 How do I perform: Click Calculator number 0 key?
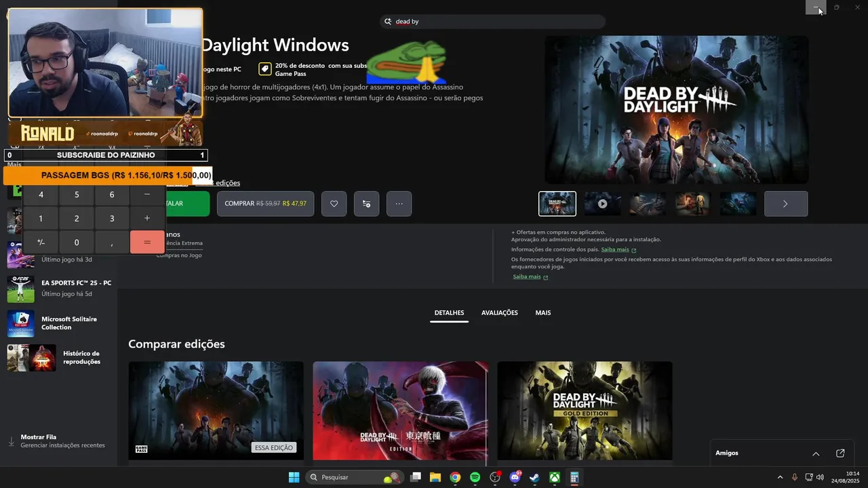coord(77,242)
